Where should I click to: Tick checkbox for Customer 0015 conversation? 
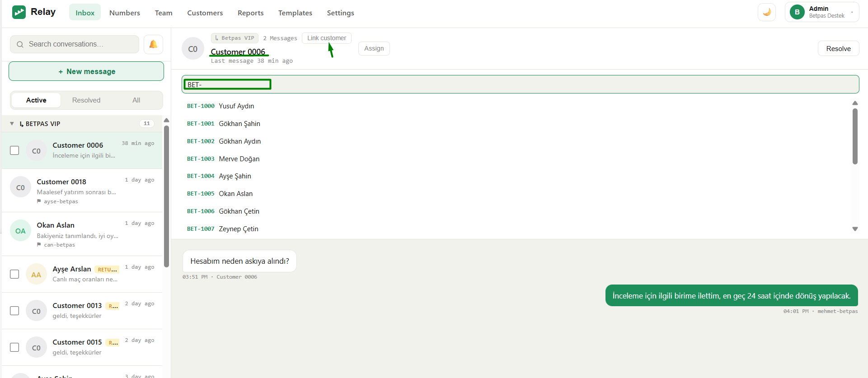coord(14,347)
